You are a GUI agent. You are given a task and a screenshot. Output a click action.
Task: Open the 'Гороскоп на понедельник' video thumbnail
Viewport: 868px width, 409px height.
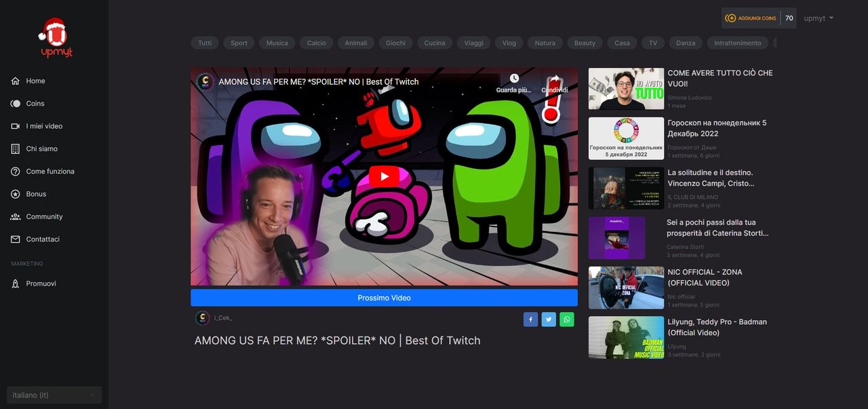626,138
